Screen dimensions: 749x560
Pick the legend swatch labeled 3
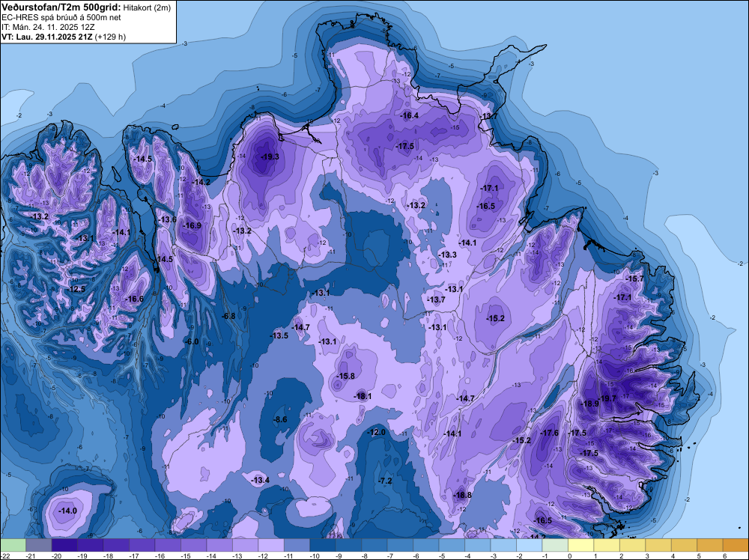click(x=658, y=545)
